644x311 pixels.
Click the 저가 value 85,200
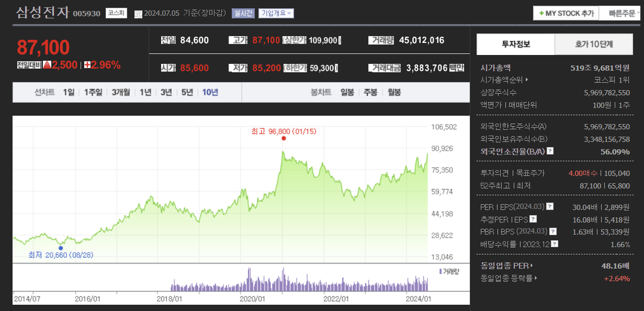[x=266, y=68]
